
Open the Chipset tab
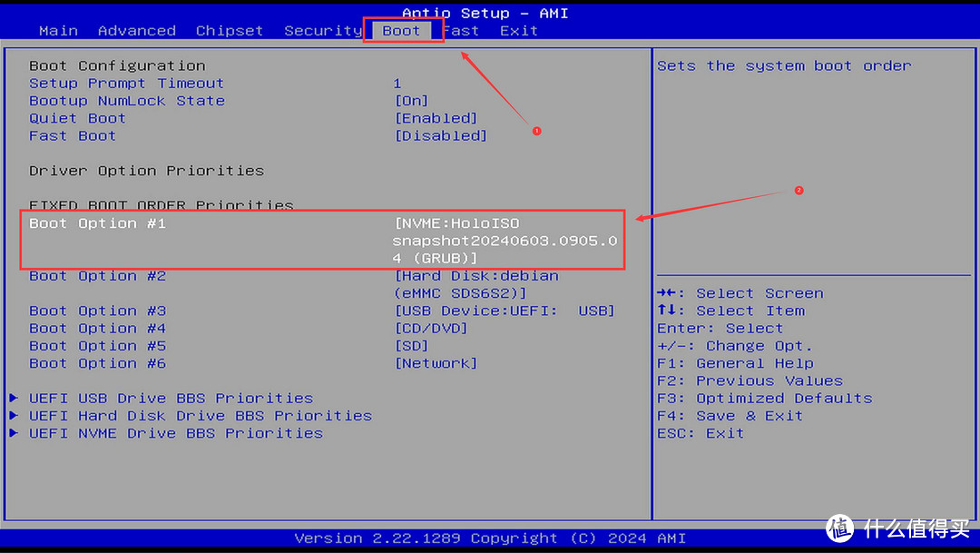[230, 31]
